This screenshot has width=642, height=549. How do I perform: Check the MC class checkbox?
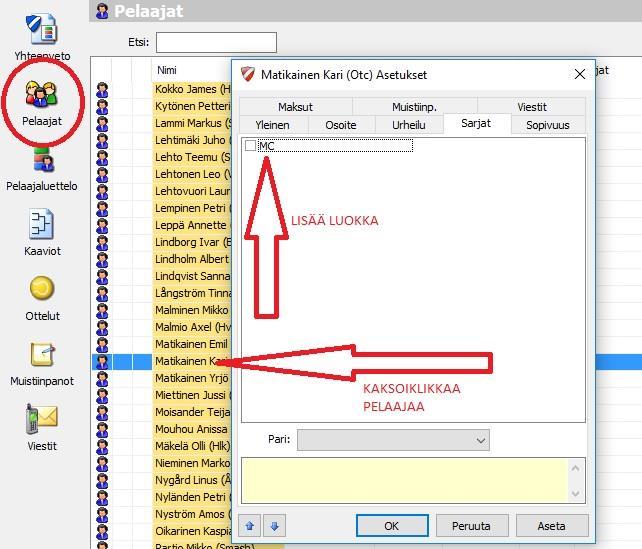(x=250, y=146)
